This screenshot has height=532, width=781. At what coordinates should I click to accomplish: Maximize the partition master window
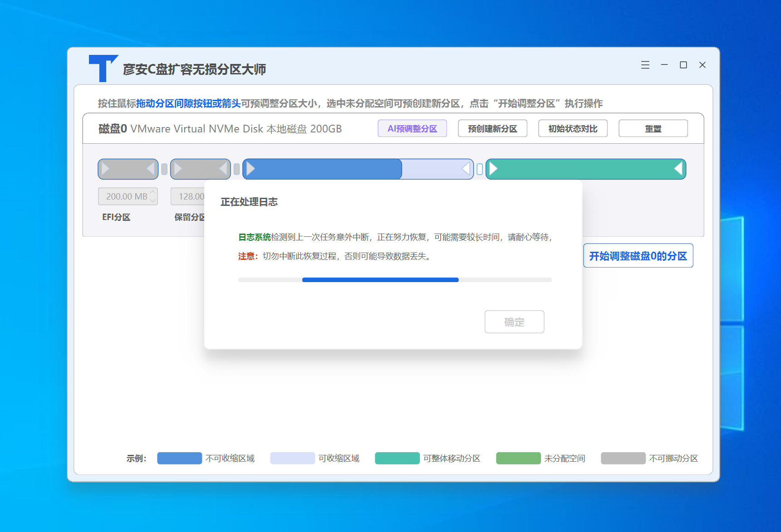pyautogui.click(x=683, y=65)
